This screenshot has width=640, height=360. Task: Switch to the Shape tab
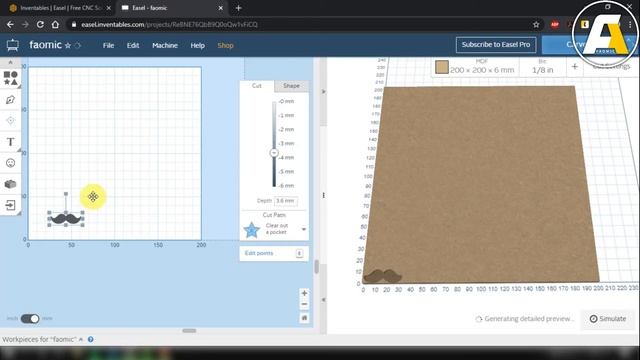(291, 86)
